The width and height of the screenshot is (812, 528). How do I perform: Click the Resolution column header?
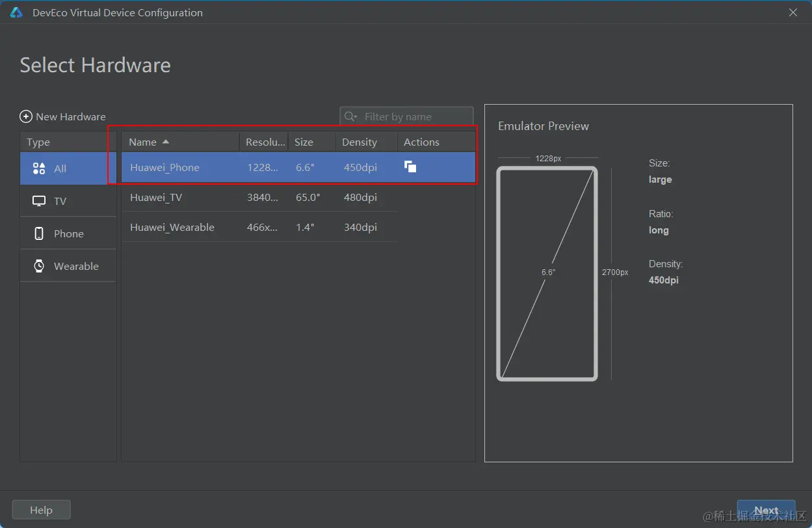click(x=265, y=142)
